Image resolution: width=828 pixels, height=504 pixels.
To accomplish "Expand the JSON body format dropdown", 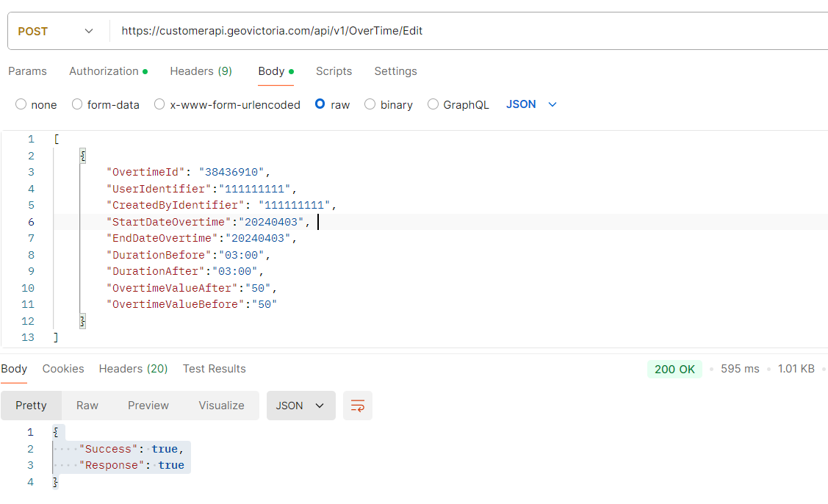I will click(x=531, y=104).
